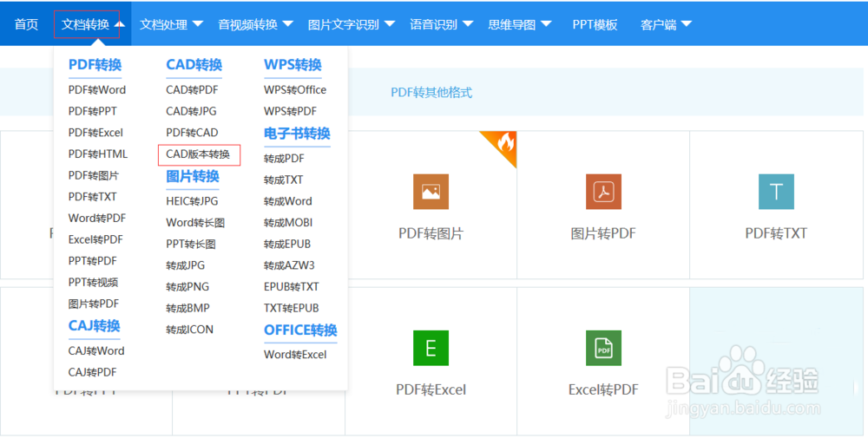Collapse the 文档转换 menu

93,24
